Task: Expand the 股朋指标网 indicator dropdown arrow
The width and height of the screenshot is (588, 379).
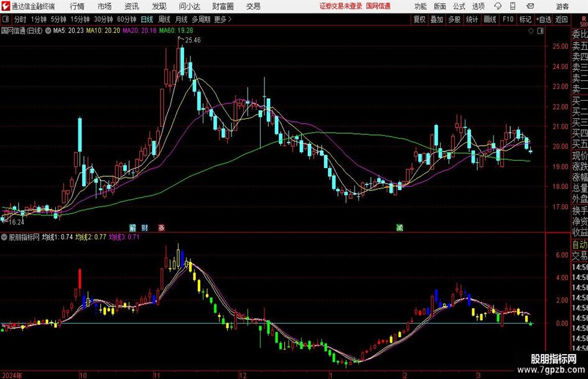Action: 4,237
